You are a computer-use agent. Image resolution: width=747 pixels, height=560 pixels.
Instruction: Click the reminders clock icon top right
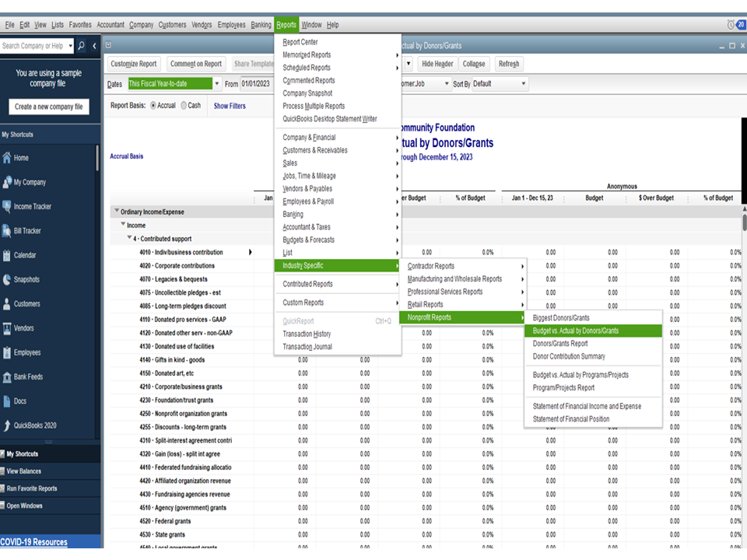[730, 25]
